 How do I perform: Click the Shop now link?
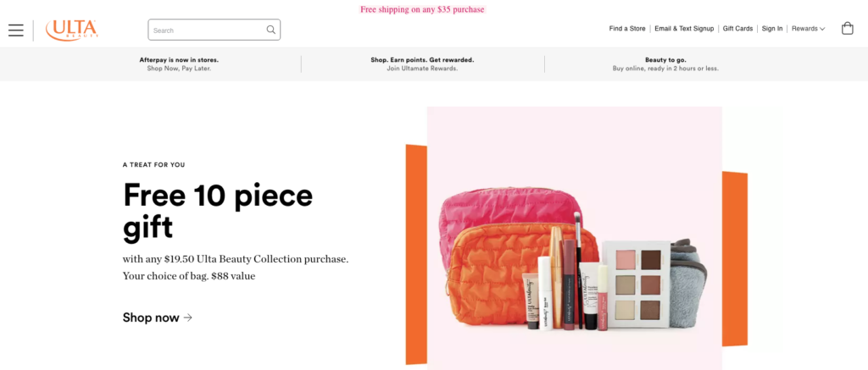click(x=158, y=318)
